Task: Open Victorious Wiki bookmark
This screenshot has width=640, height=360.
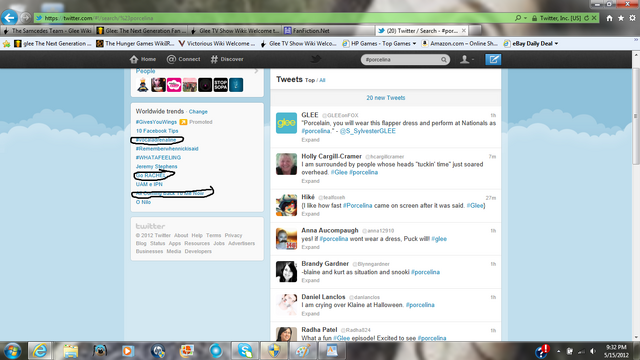Action: click(216, 44)
